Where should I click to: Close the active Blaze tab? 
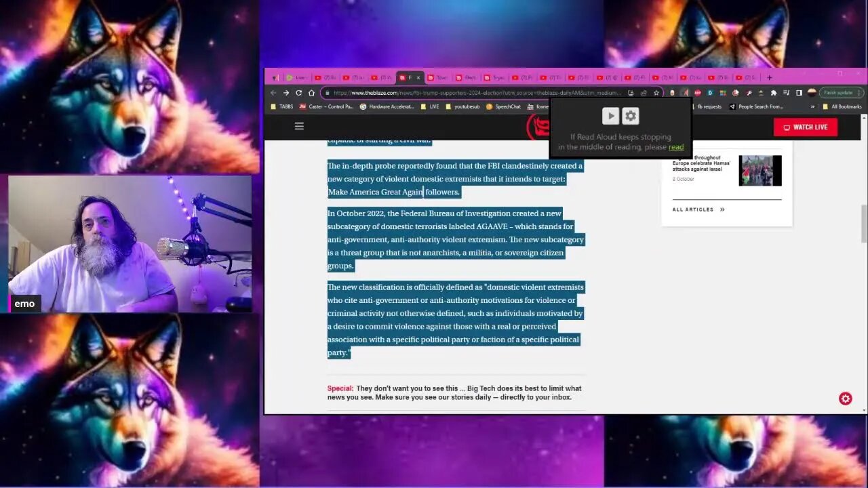click(418, 77)
